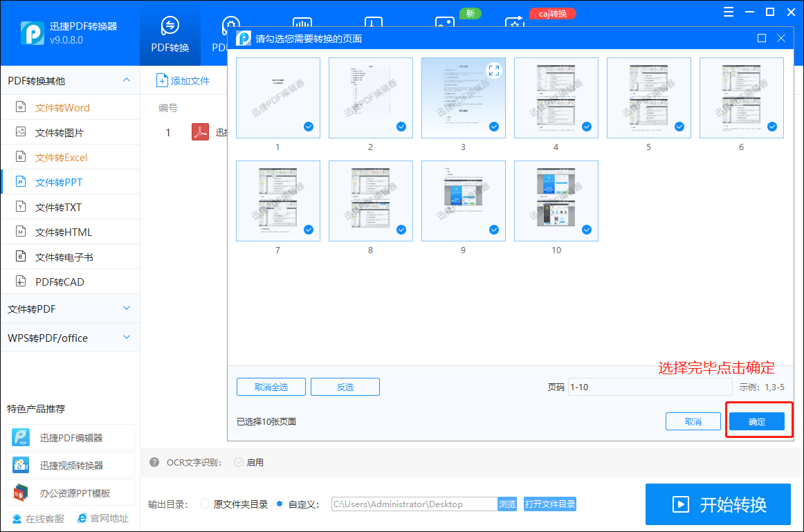The image size is (804, 532).
Task: Confirm selection with 确定 button
Action: [757, 421]
